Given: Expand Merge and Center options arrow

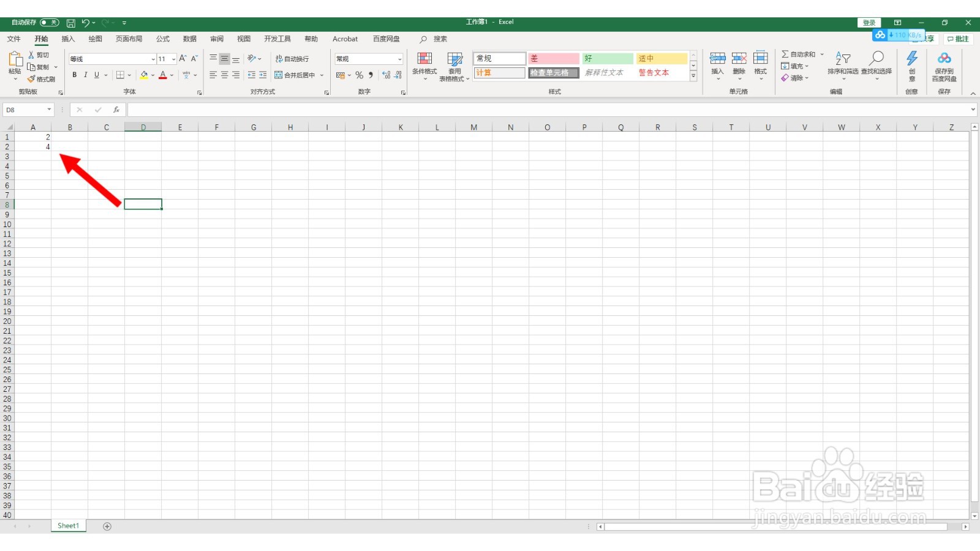Looking at the screenshot, I should tap(322, 75).
